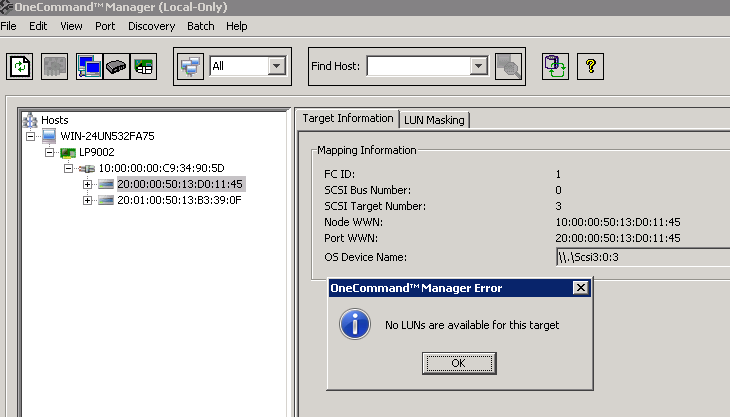Open the Find Host dropdown arrow
The height and width of the screenshot is (417, 730).
478,66
